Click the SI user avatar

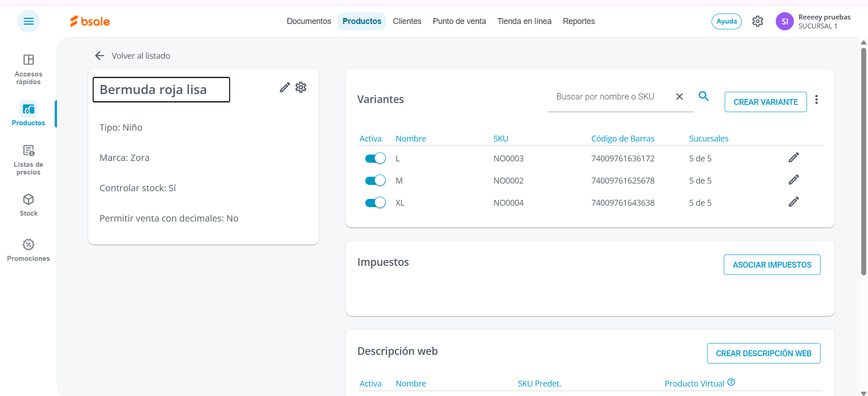click(785, 21)
